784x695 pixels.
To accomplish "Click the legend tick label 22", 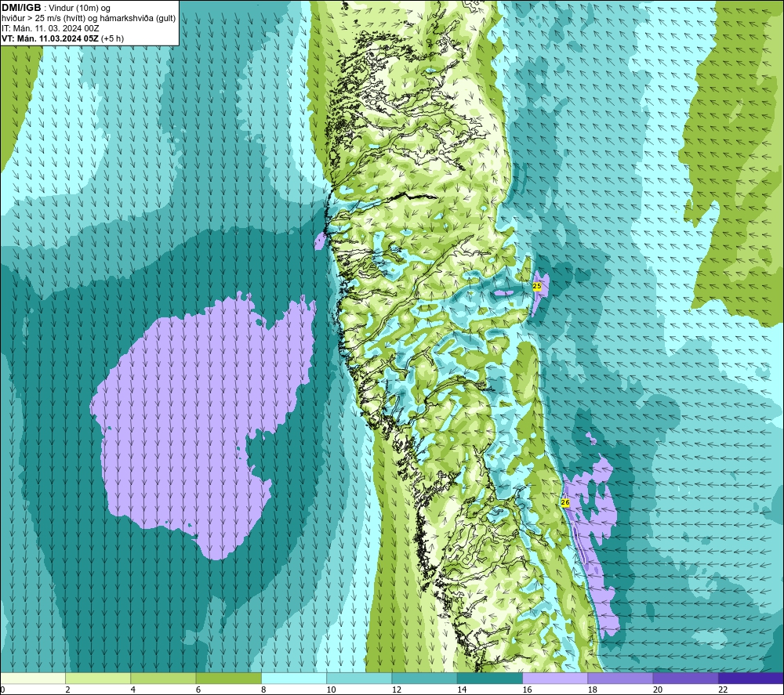I will tap(723, 690).
